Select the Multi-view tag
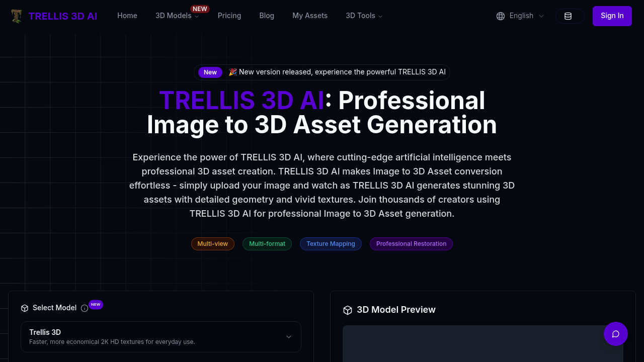Screen dimensions: 644x362 (x=212, y=244)
